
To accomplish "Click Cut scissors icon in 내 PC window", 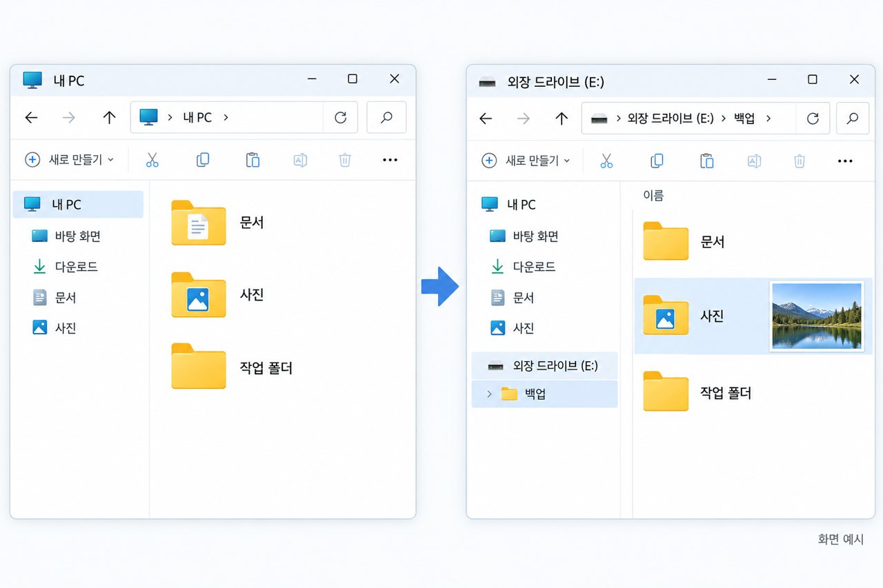I will (x=152, y=160).
